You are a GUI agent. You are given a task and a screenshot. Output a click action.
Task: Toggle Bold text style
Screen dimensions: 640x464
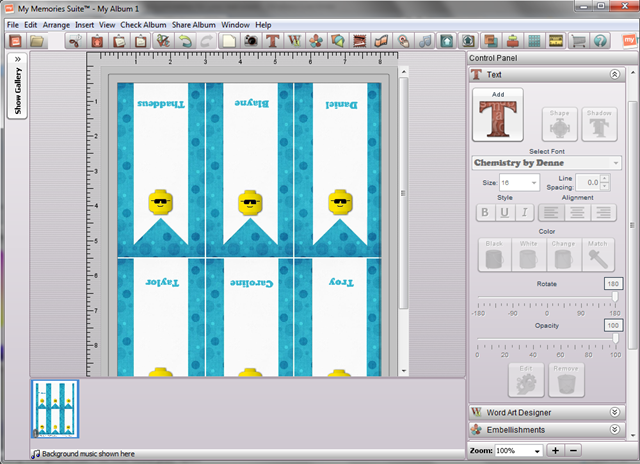point(484,212)
